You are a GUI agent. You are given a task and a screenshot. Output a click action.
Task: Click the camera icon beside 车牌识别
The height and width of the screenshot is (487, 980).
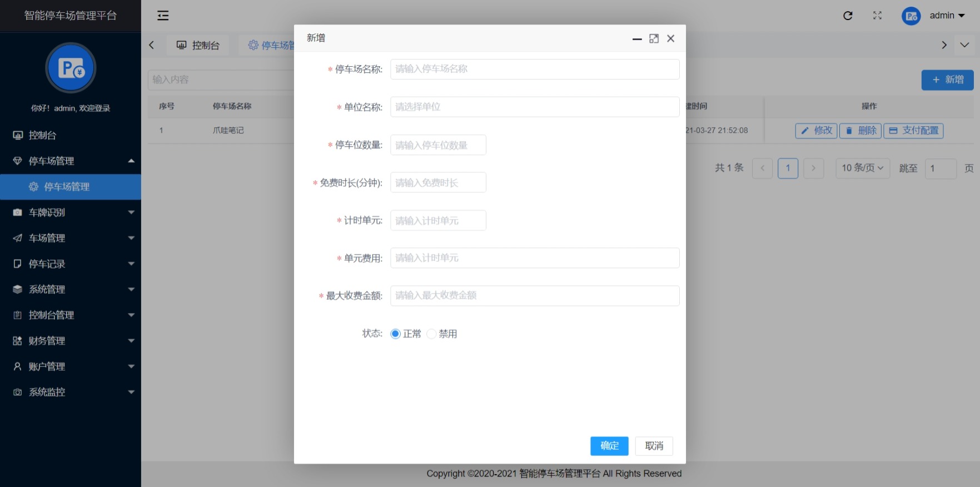coord(18,212)
